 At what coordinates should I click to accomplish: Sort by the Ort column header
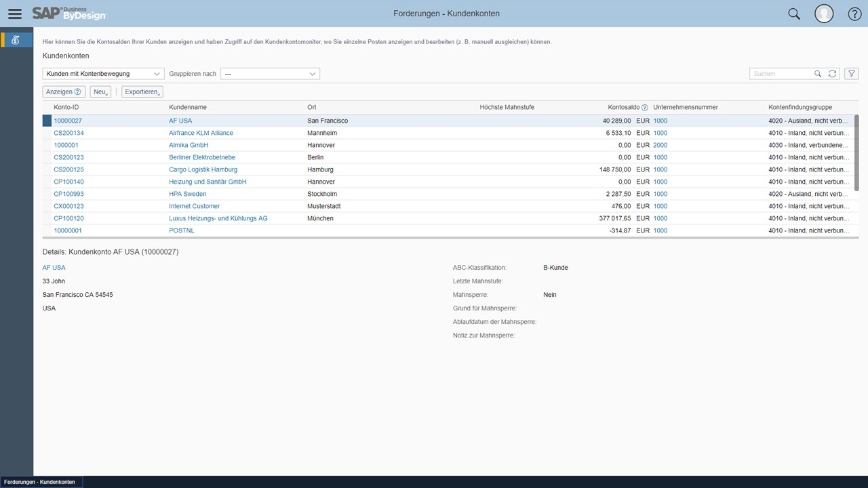point(312,107)
